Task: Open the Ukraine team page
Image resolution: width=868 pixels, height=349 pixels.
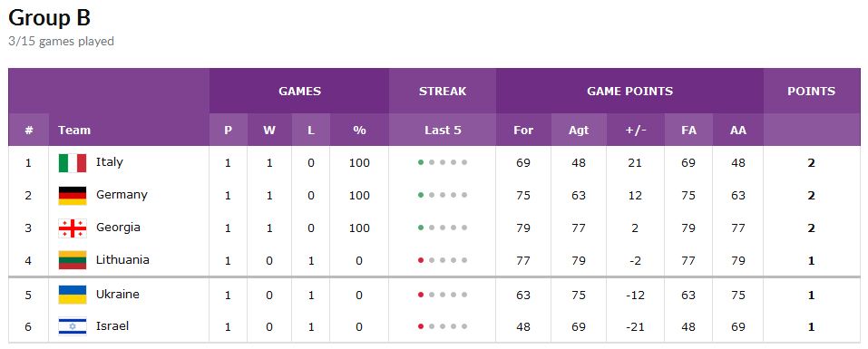Action: [x=117, y=294]
